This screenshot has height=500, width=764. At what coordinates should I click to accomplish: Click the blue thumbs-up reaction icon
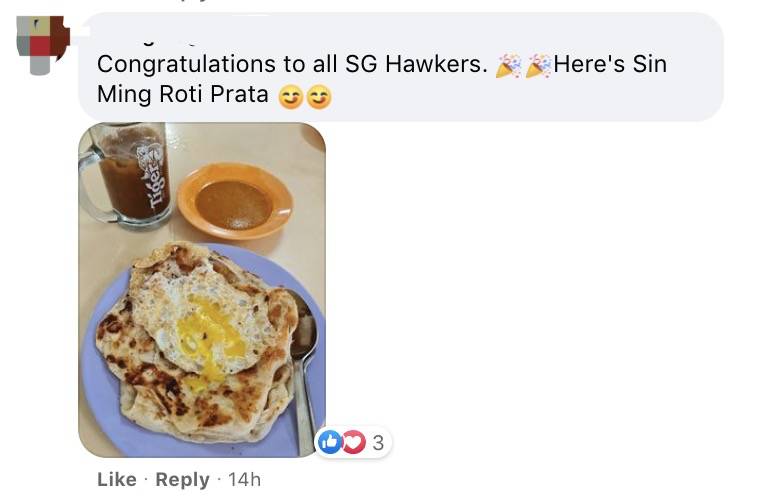(x=330, y=442)
